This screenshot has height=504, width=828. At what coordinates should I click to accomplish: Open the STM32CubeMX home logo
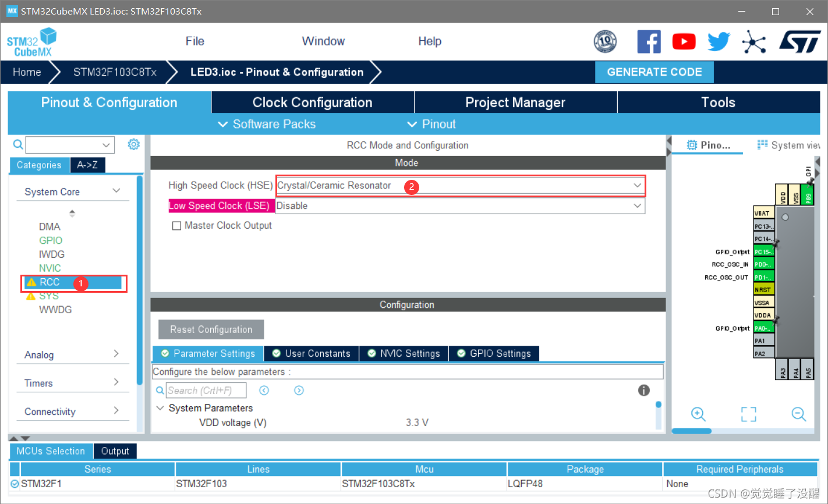pos(32,42)
